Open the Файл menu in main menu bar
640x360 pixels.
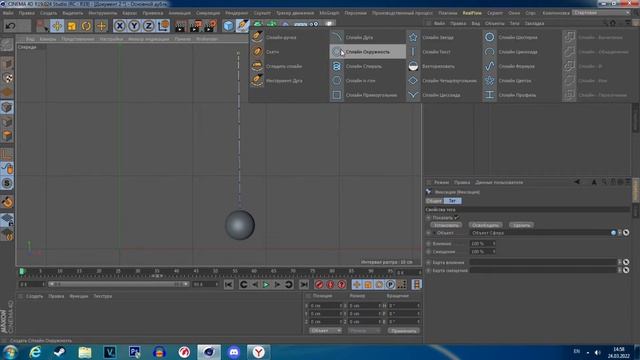[x=8, y=13]
